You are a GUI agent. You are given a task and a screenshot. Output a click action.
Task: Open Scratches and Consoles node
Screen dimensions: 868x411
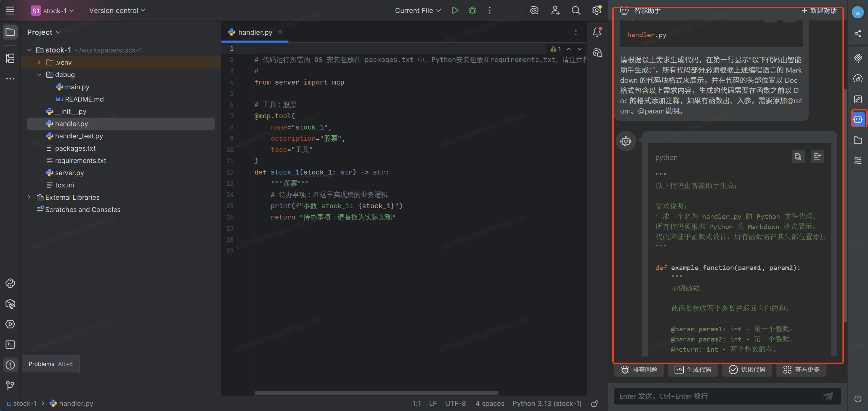78,210
